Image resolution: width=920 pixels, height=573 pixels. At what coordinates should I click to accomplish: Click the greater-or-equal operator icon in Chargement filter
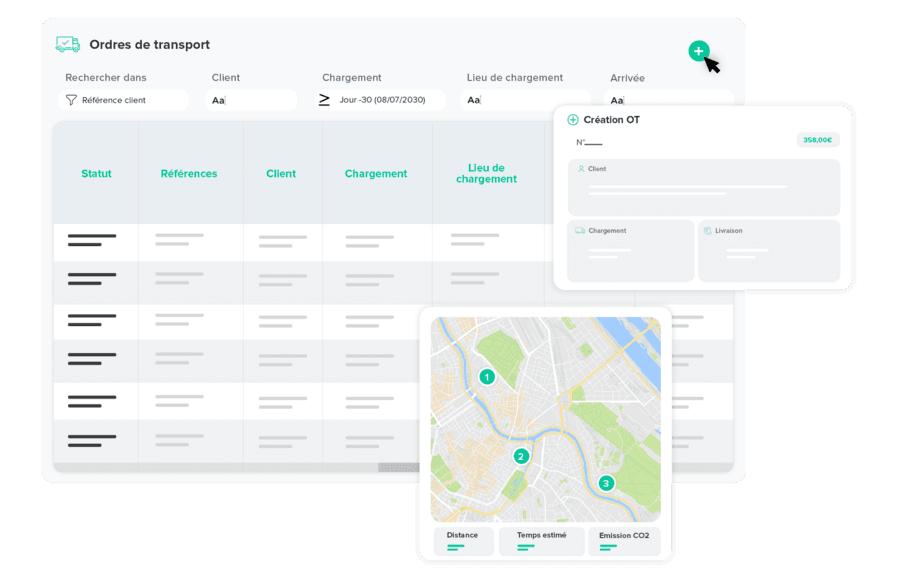click(x=324, y=100)
